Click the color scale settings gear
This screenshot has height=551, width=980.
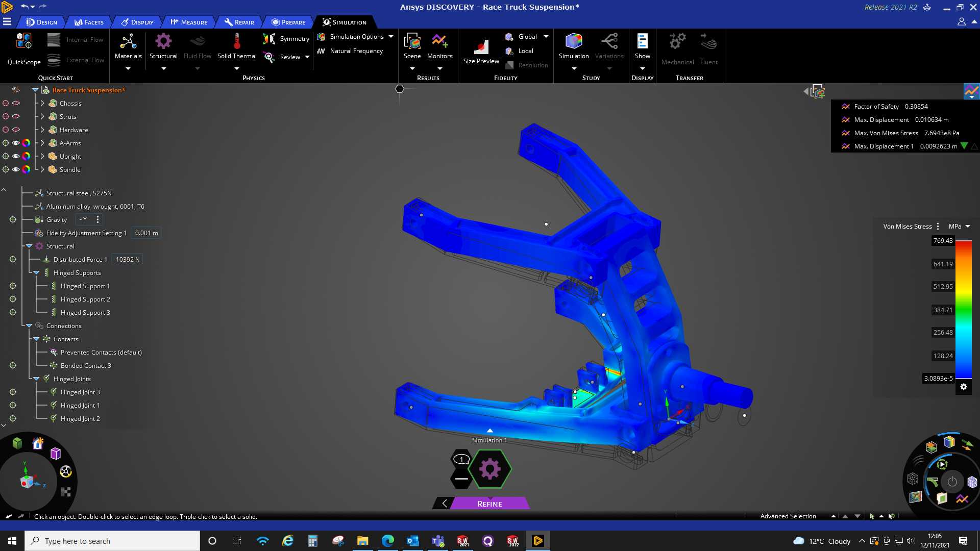point(964,387)
